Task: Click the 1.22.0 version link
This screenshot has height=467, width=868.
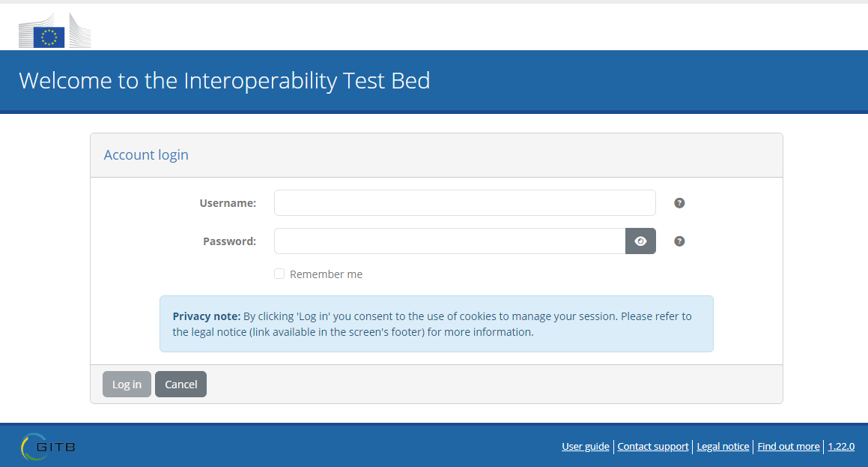Action: [841, 447]
